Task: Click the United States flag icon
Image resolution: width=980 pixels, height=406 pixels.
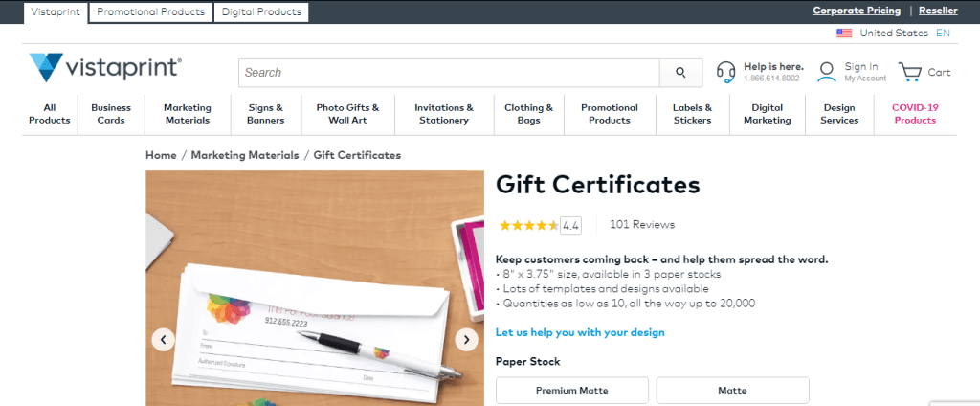Action: click(x=844, y=34)
